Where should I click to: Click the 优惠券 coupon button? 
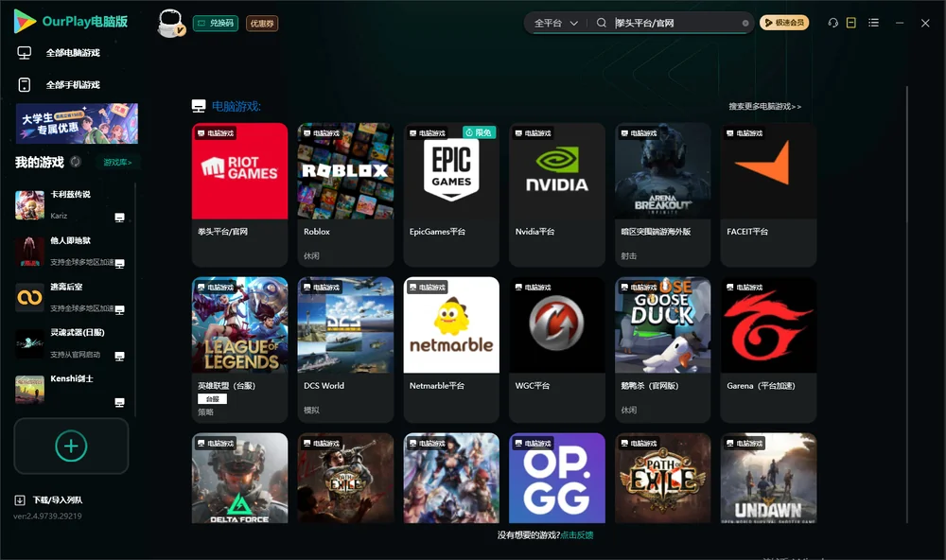[x=262, y=24]
